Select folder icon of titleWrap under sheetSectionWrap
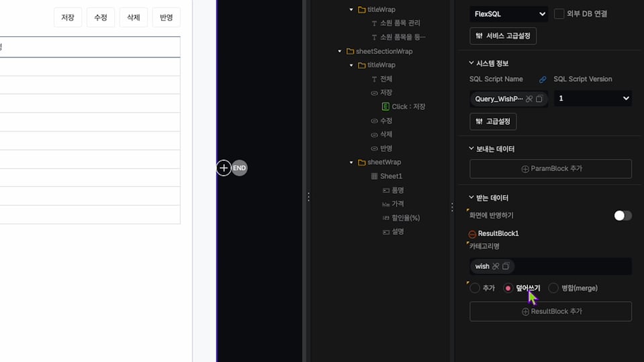 [362, 65]
